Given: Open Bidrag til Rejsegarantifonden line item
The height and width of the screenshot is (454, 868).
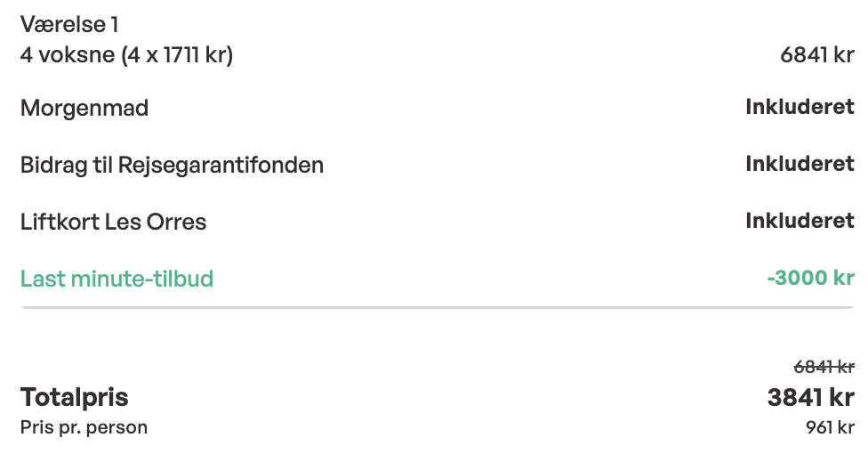Looking at the screenshot, I should (x=172, y=165).
